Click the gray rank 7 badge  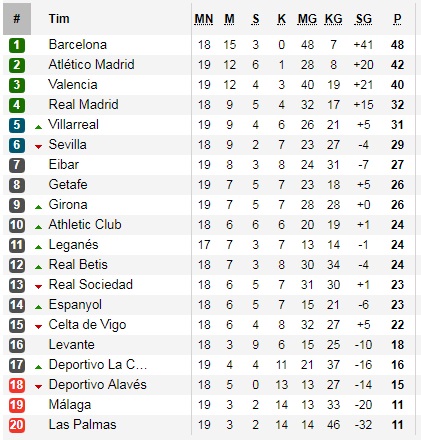(17, 165)
